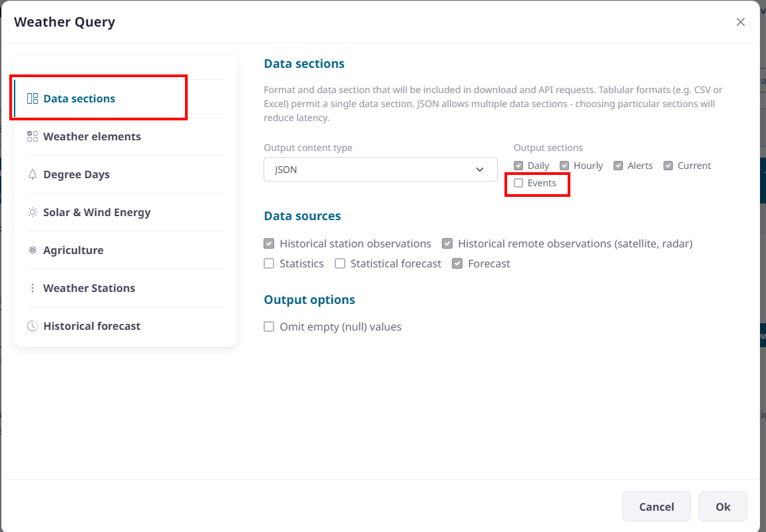Click the Cancel button

656,507
